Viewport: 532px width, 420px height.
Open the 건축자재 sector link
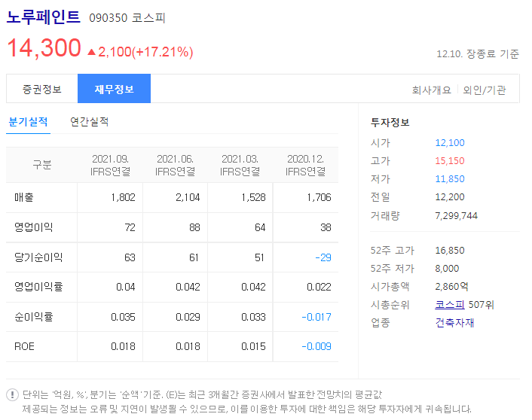[x=454, y=322]
